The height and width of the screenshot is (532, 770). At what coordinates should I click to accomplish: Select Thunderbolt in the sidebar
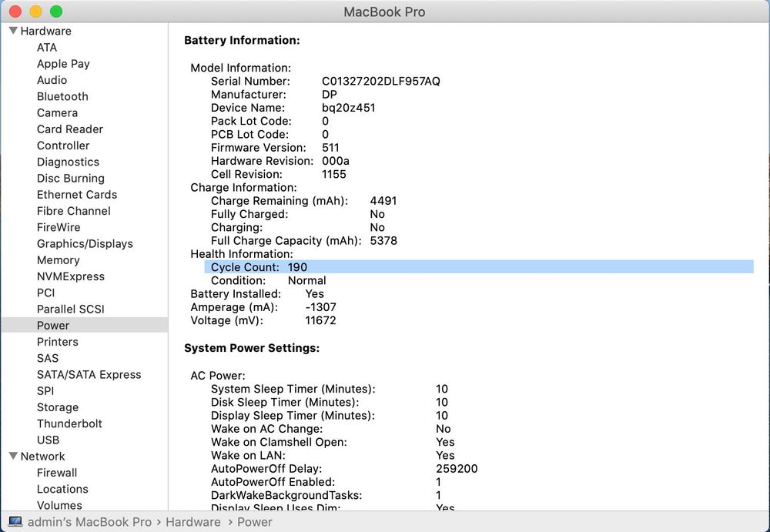point(69,423)
